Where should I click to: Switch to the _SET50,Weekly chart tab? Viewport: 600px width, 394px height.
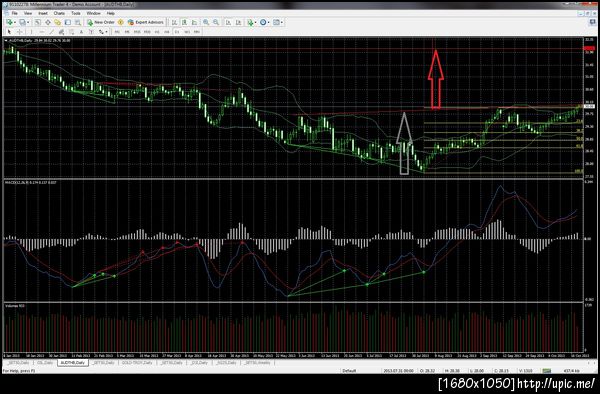tap(258, 362)
